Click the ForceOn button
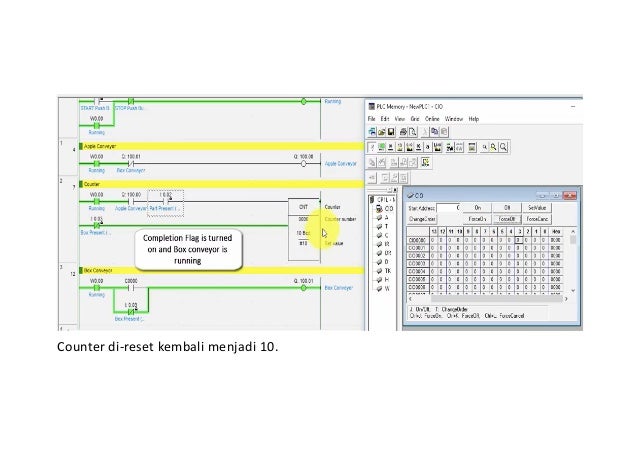 click(478, 219)
